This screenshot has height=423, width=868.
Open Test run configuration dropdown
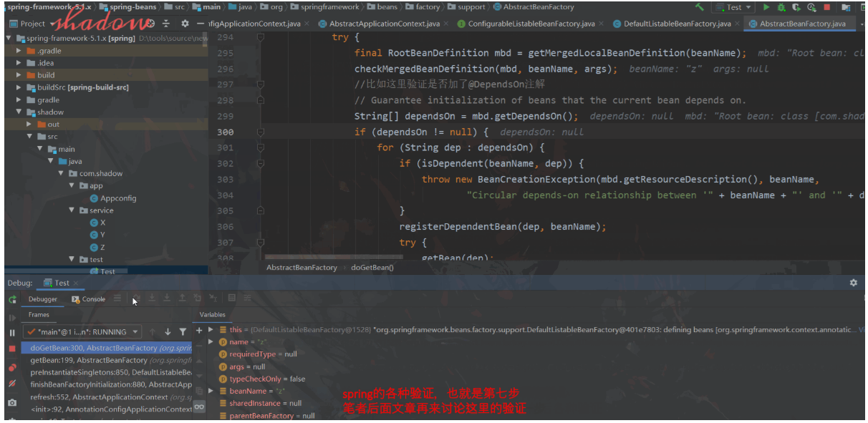pos(733,7)
